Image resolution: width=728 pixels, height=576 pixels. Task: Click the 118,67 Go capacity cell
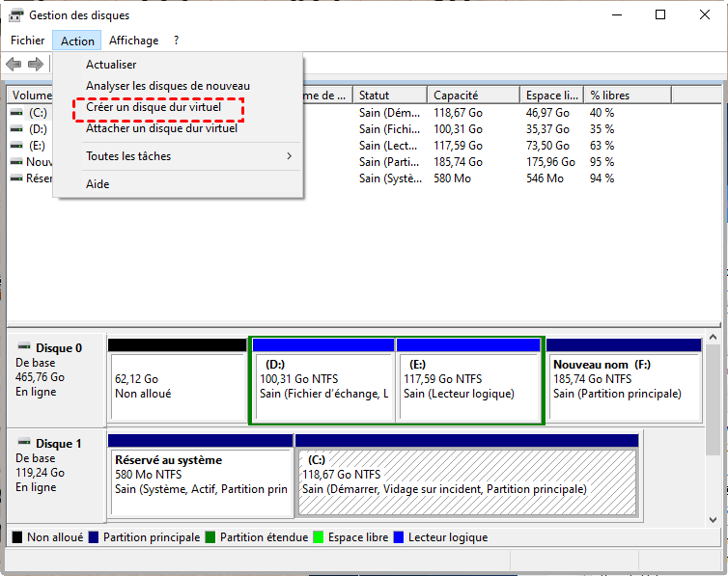pyautogui.click(x=458, y=113)
